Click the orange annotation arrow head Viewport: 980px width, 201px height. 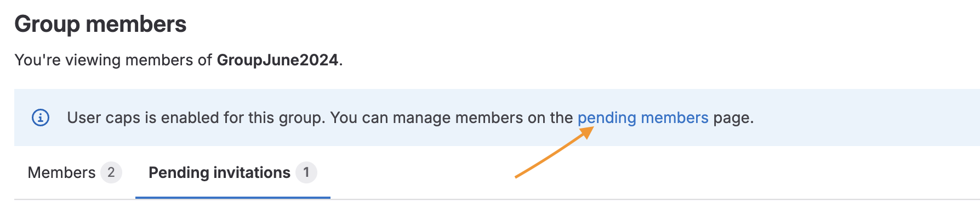pos(587,132)
